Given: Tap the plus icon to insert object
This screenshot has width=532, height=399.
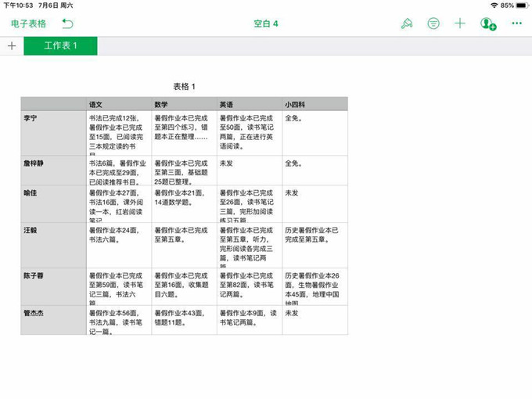Looking at the screenshot, I should [x=460, y=23].
